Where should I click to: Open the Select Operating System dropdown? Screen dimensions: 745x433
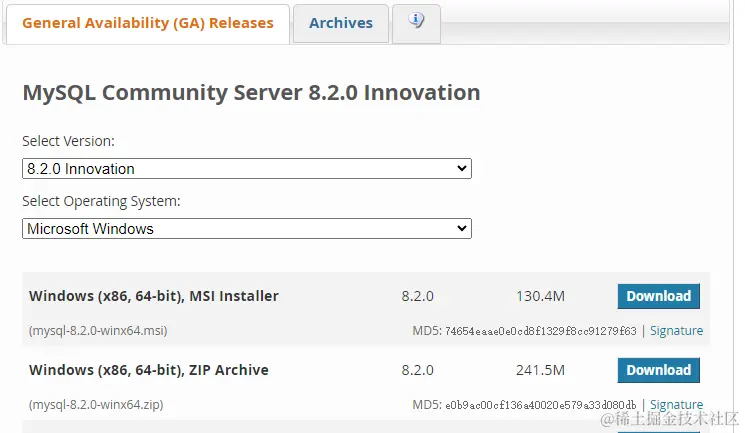click(247, 229)
